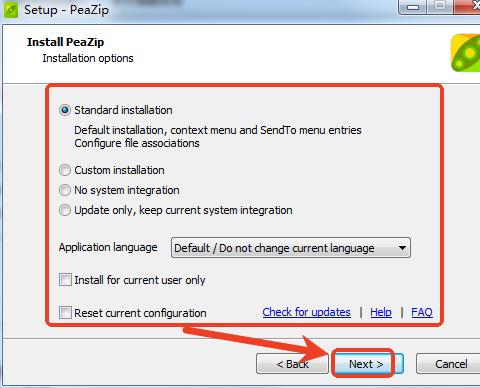Image resolution: width=480 pixels, height=388 pixels.
Task: Select Update only, keep current system integration
Action: click(65, 210)
